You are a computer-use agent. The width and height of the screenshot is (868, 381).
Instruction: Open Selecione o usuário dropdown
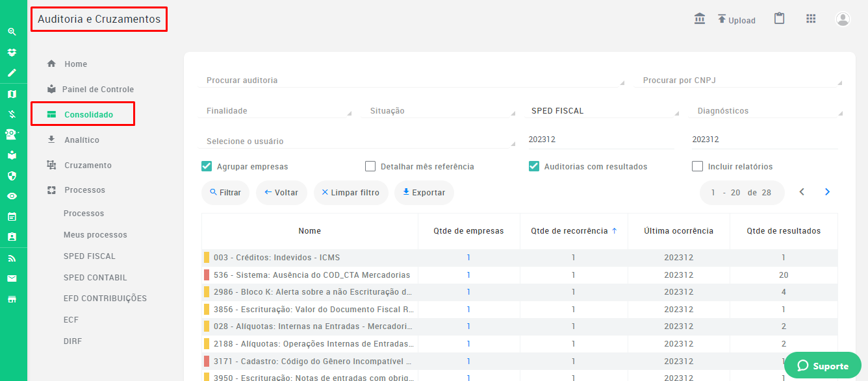click(357, 141)
